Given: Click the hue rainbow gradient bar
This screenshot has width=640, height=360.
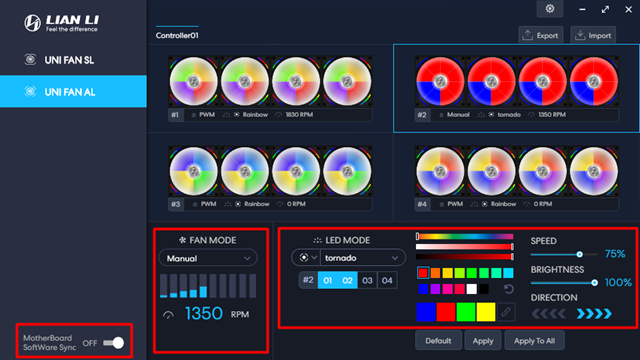Looking at the screenshot, I should pos(464,236).
